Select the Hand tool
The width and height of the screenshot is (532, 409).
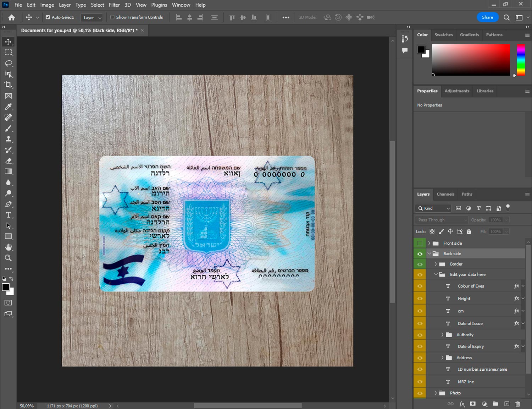[9, 247]
